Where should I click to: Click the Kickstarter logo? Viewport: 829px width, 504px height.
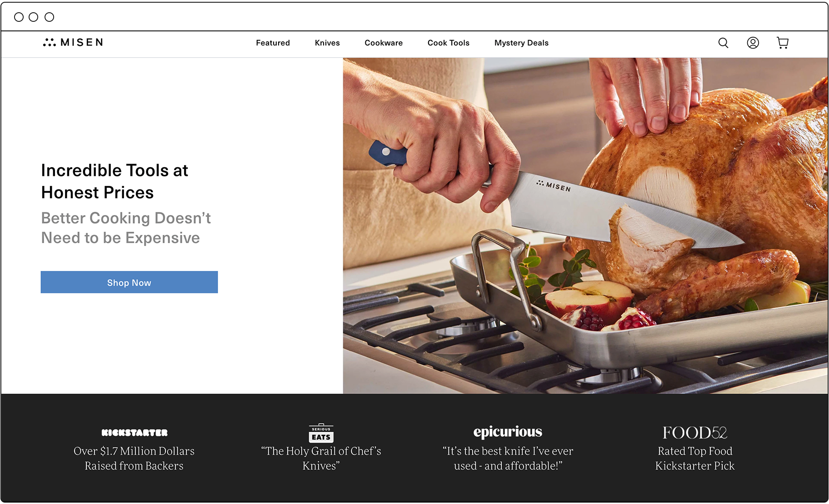135,433
